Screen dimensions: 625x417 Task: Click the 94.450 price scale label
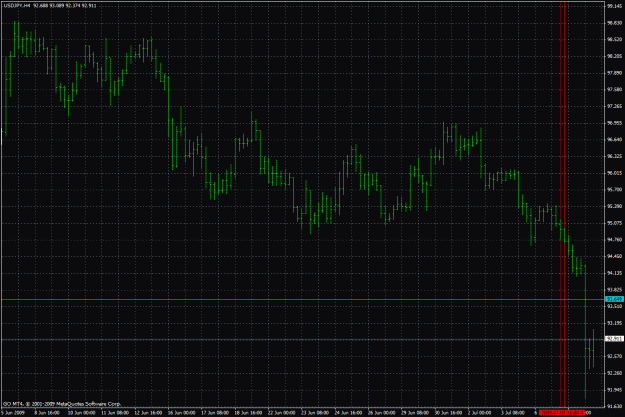[x=614, y=256]
